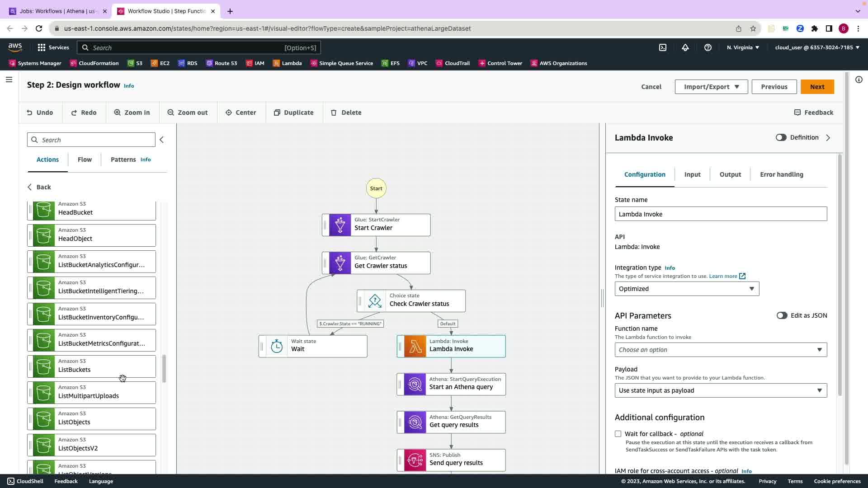Open the Learn more link
This screenshot has height=488, width=868.
coord(723,276)
